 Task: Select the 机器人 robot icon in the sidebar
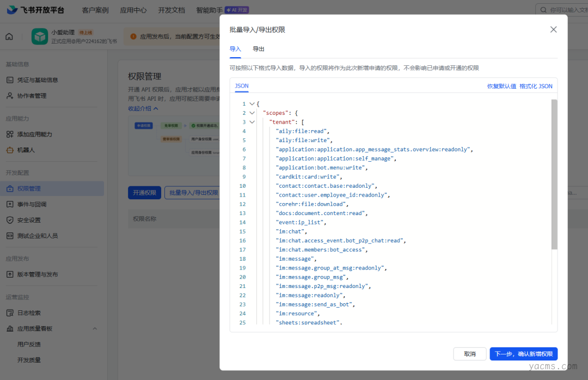10,150
